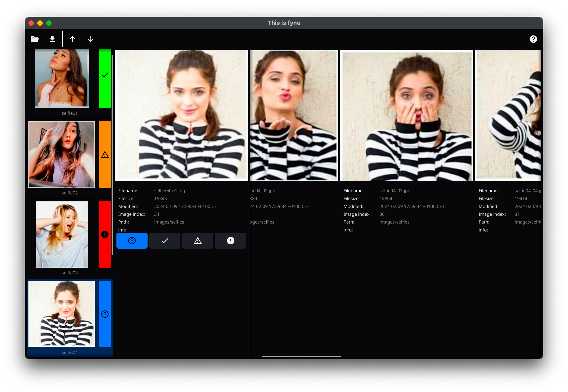Viewport: 568px width, 392px height.
Task: Click the download/save toolbar icon
Action: coord(52,39)
